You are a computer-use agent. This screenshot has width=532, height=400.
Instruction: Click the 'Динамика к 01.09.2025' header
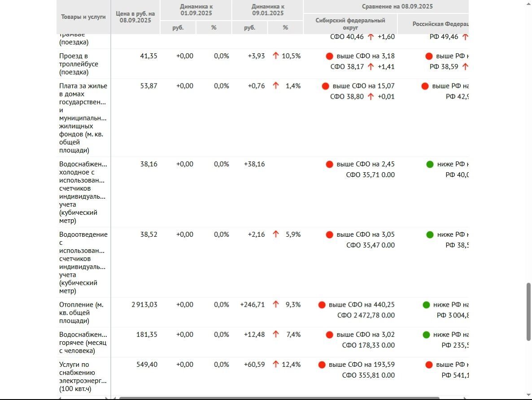coord(196,10)
